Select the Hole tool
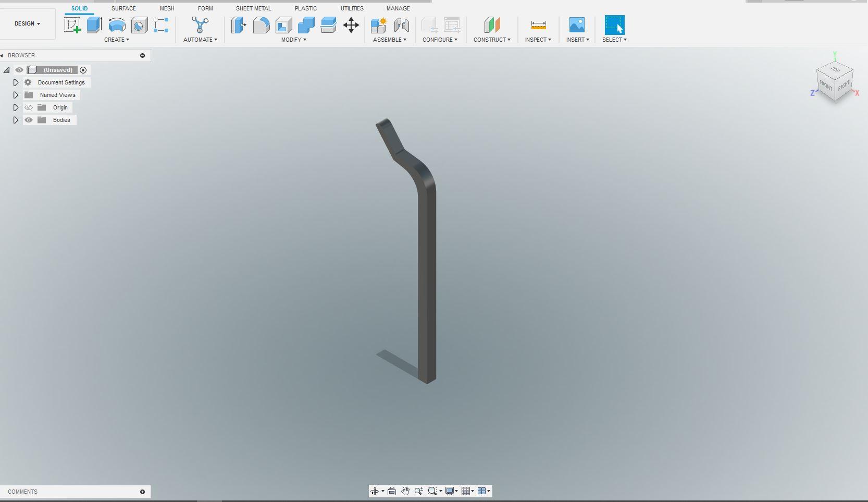 [x=139, y=25]
